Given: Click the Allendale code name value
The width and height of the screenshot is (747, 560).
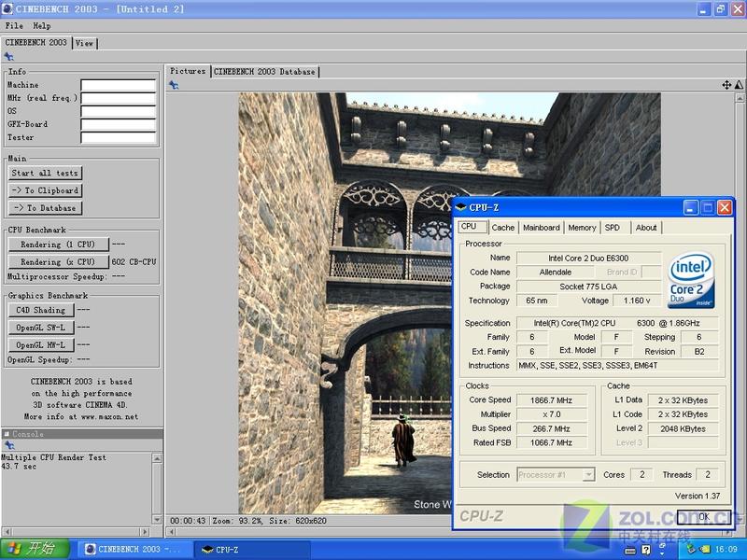Looking at the screenshot, I should click(556, 273).
